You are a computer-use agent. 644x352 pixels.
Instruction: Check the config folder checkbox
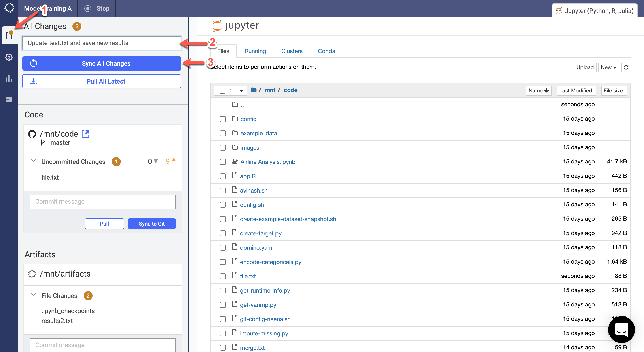223,119
